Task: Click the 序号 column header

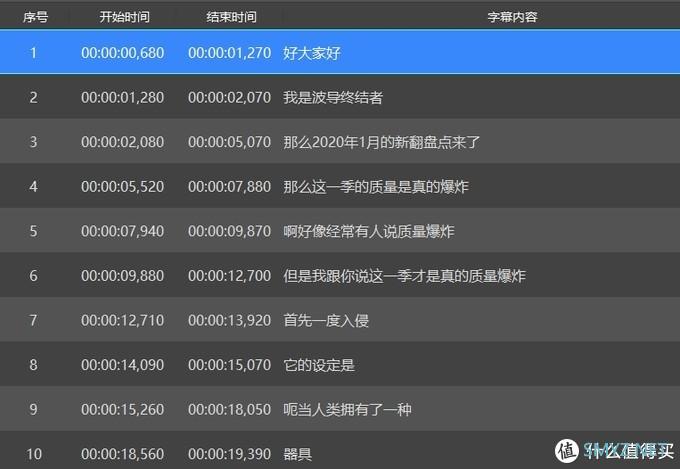Action: (35, 17)
